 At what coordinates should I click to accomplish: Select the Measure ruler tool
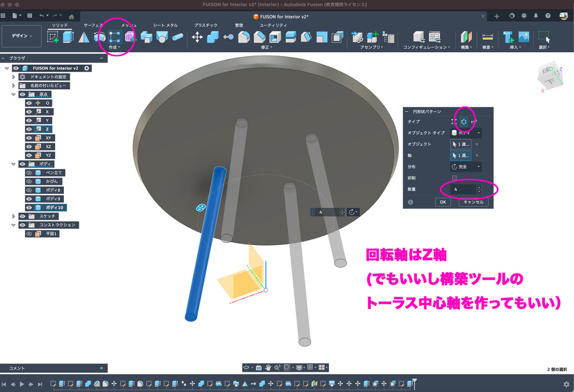click(x=488, y=37)
